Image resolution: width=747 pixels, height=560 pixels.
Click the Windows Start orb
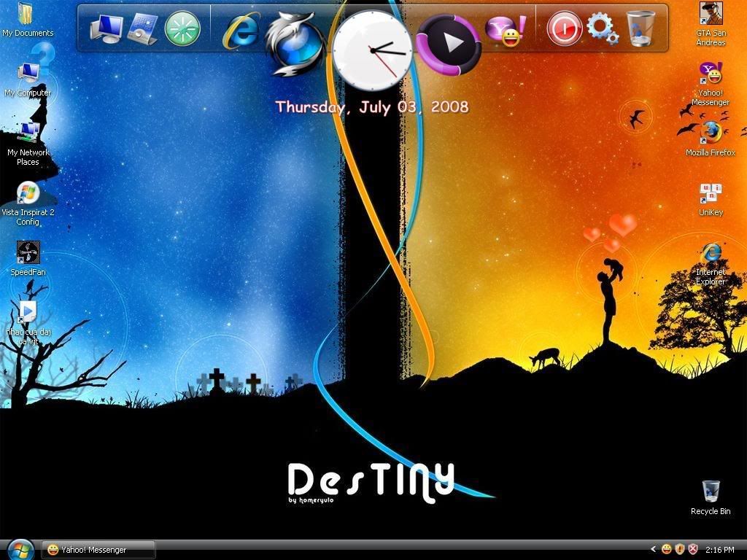pyautogui.click(x=20, y=550)
